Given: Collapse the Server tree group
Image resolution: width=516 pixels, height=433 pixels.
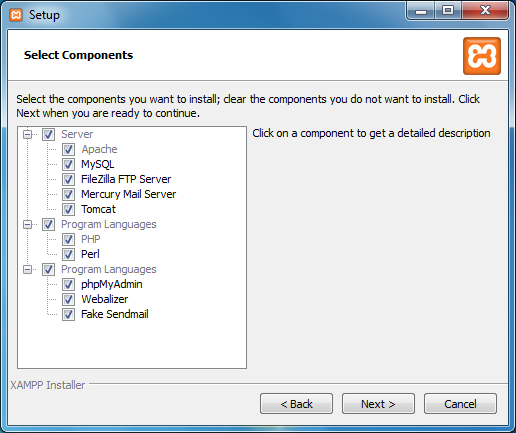Looking at the screenshot, I should click(28, 134).
